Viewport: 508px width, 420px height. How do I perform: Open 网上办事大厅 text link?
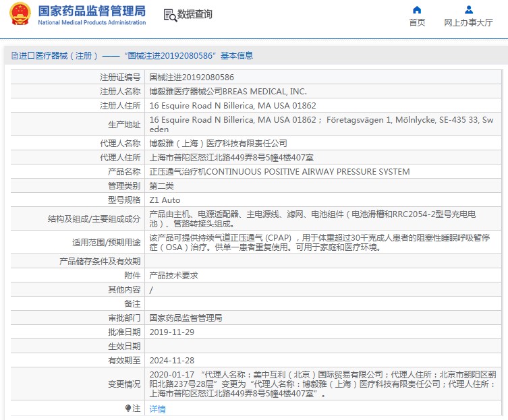[x=468, y=23]
